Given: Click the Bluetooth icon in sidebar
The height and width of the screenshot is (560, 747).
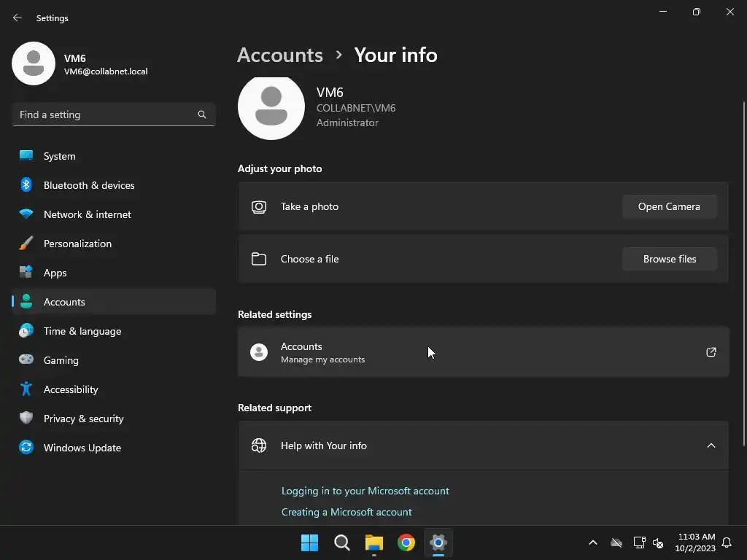Looking at the screenshot, I should [26, 184].
